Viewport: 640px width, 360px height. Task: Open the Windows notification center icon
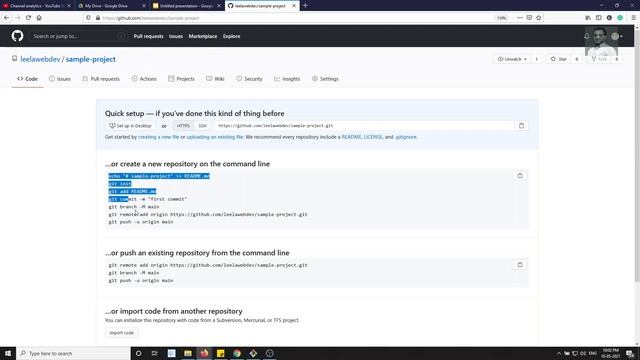tap(630, 353)
